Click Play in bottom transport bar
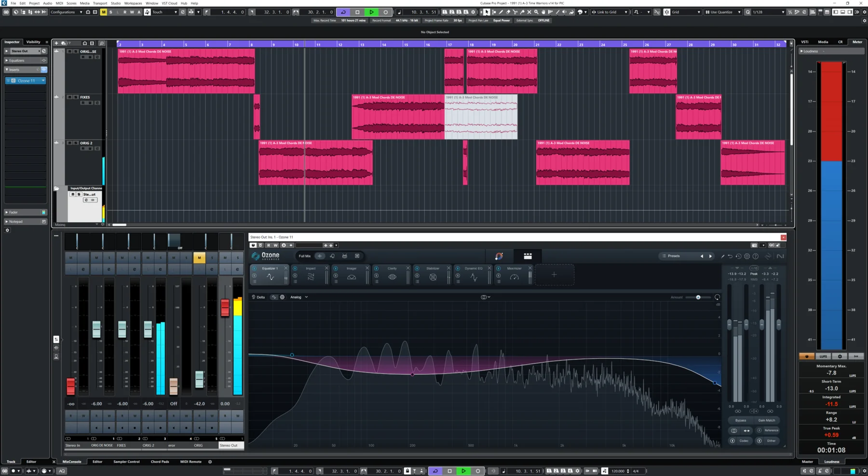 coord(463,471)
